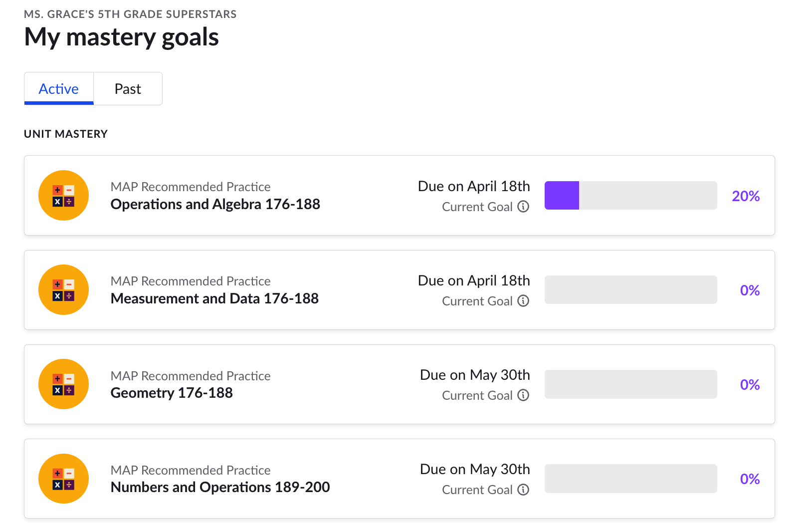Open Numbers and Operations 189-200 unit
Screen dimensions: 812x530
coord(220,487)
